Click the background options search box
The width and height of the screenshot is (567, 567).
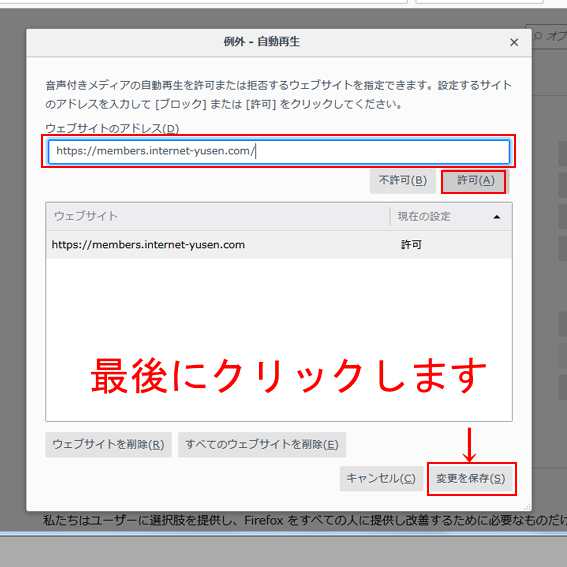[549, 35]
